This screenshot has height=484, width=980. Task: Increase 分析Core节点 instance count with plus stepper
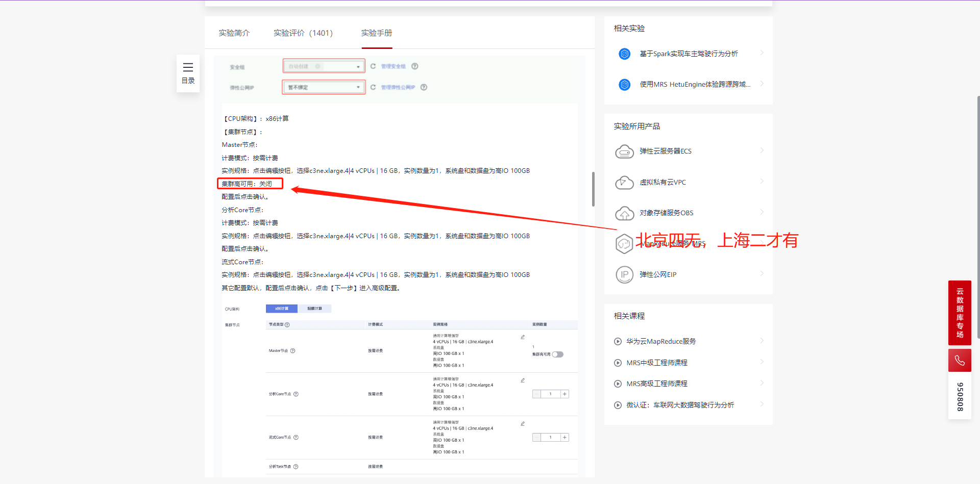[565, 394]
